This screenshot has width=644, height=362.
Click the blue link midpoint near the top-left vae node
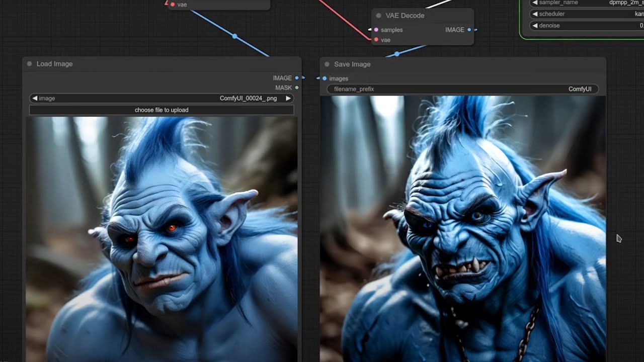tap(234, 36)
